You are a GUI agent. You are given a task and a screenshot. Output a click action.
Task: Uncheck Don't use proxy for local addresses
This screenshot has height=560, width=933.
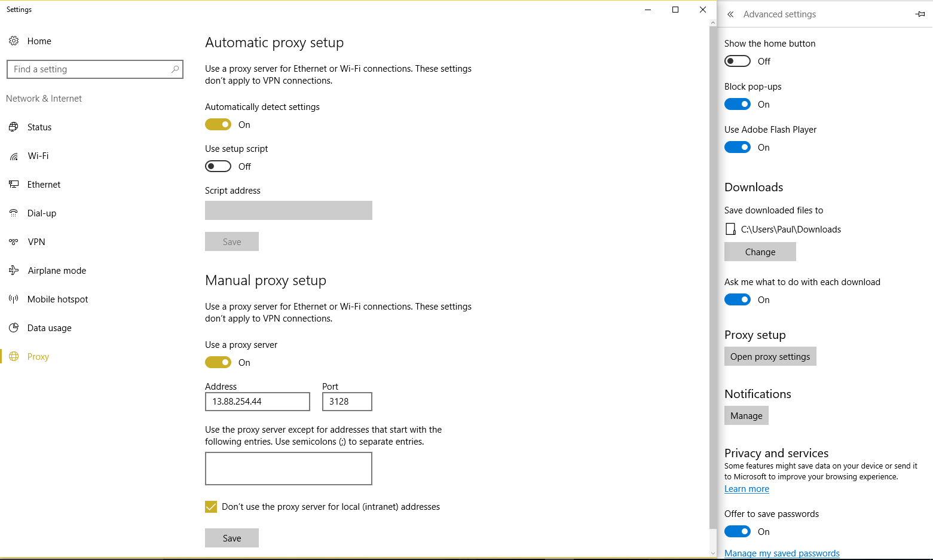[211, 507]
